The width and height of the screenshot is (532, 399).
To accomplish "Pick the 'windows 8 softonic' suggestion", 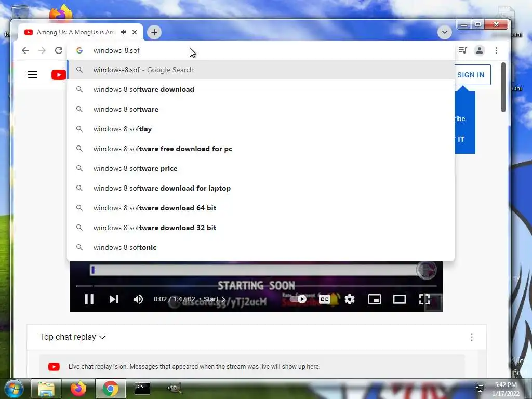I will pos(261,247).
